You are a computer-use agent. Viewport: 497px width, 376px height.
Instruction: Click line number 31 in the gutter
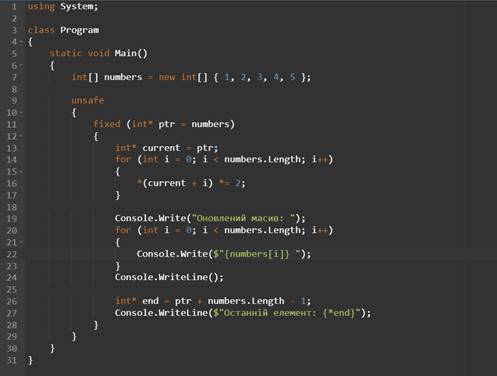[12, 360]
